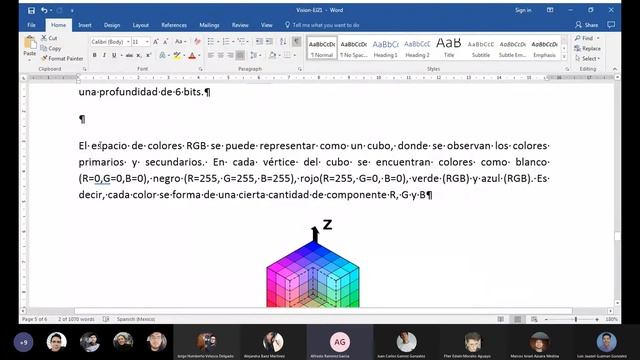The image size is (640, 360).
Task: Align text to the right
Action: (x=230, y=55)
